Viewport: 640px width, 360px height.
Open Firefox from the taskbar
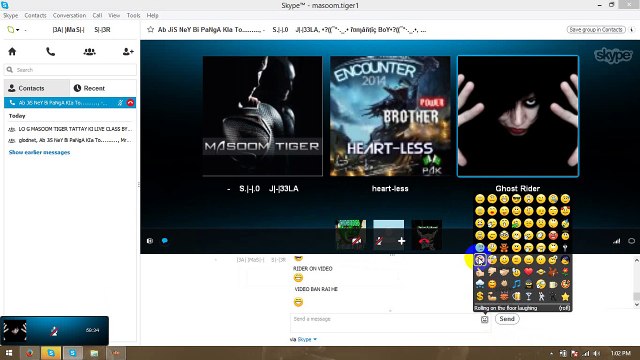(29, 353)
